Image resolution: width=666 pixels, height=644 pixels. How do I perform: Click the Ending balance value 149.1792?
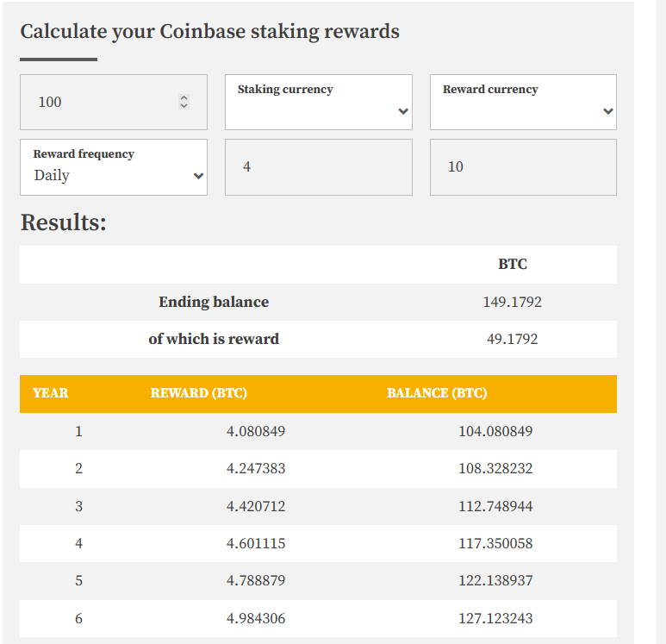(x=513, y=302)
